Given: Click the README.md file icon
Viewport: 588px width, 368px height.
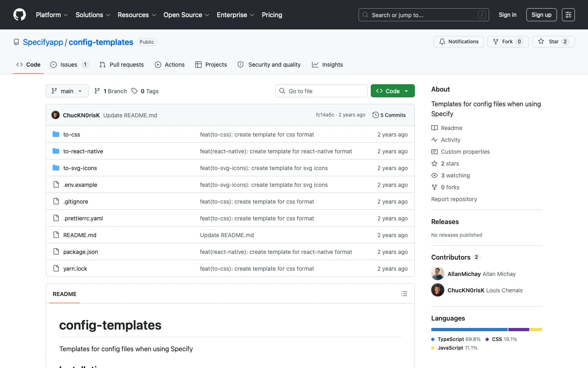Looking at the screenshot, I should click(56, 235).
